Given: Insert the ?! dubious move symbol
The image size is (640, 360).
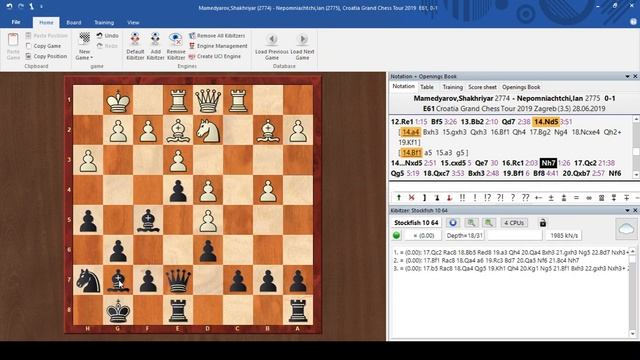Looking at the screenshot, I should pos(500,198).
